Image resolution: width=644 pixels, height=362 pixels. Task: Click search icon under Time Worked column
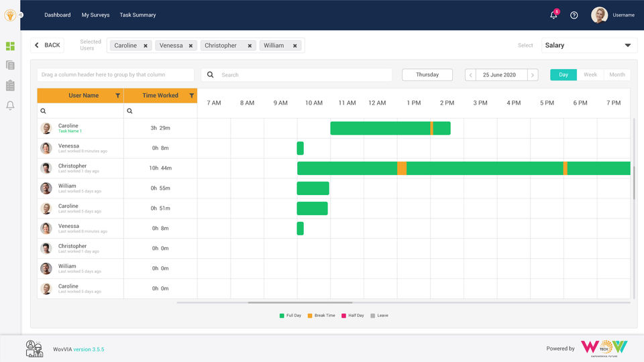tap(129, 111)
